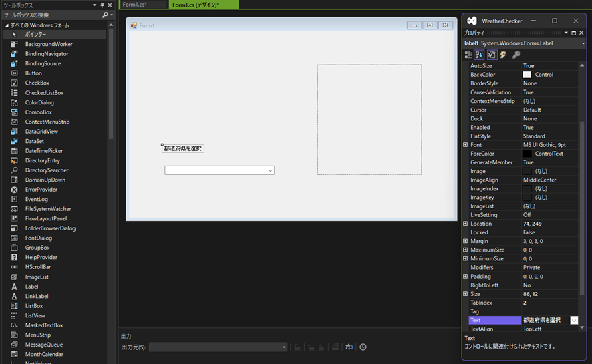Select the 都道府県を選択 label on the form
This screenshot has height=364, width=592.
pos(182,149)
